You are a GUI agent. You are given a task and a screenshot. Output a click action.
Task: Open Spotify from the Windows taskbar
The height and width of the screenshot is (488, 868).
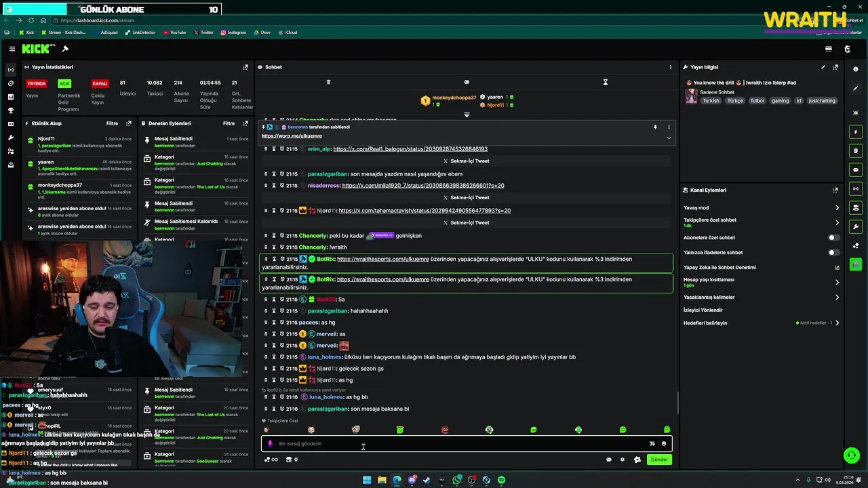click(x=501, y=480)
